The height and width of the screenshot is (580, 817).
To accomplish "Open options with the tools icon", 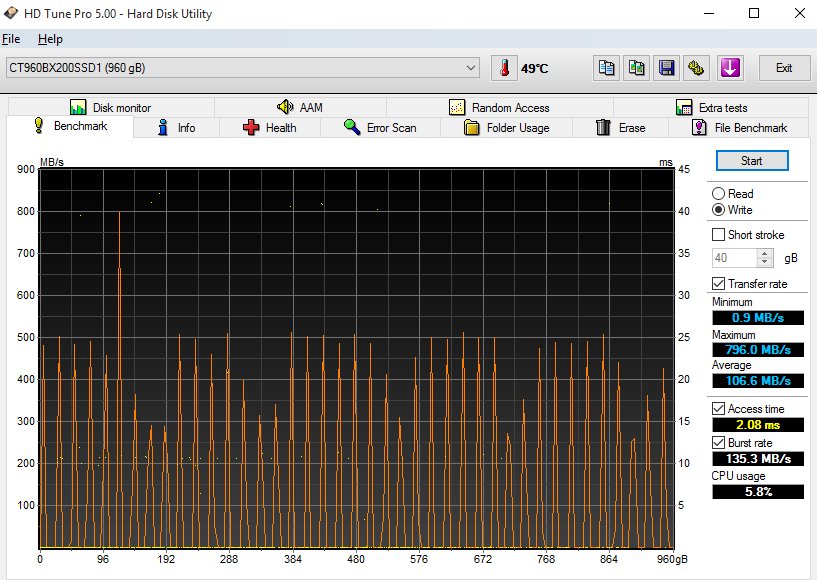I will 697,68.
